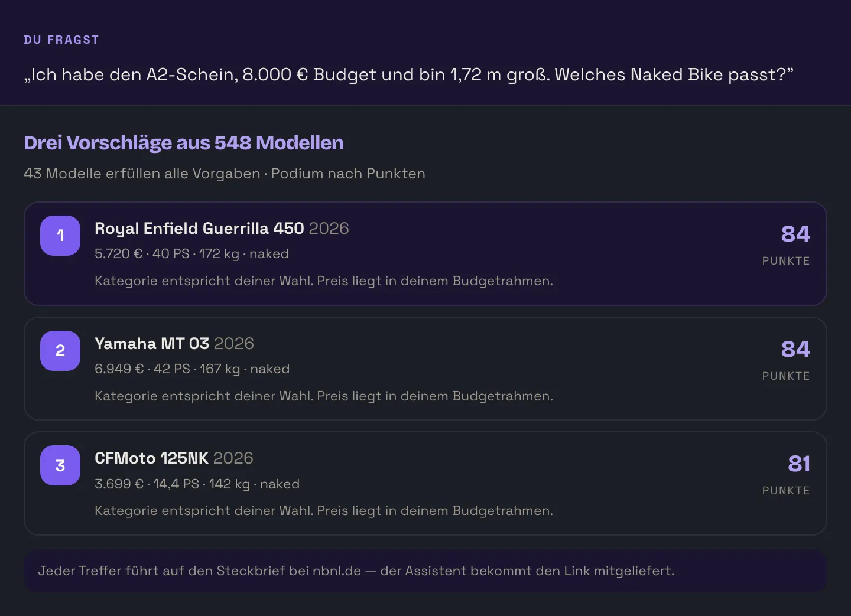Select the Yamaha specs line with 6.949 €
Screen dimensions: 851x616
192,369
